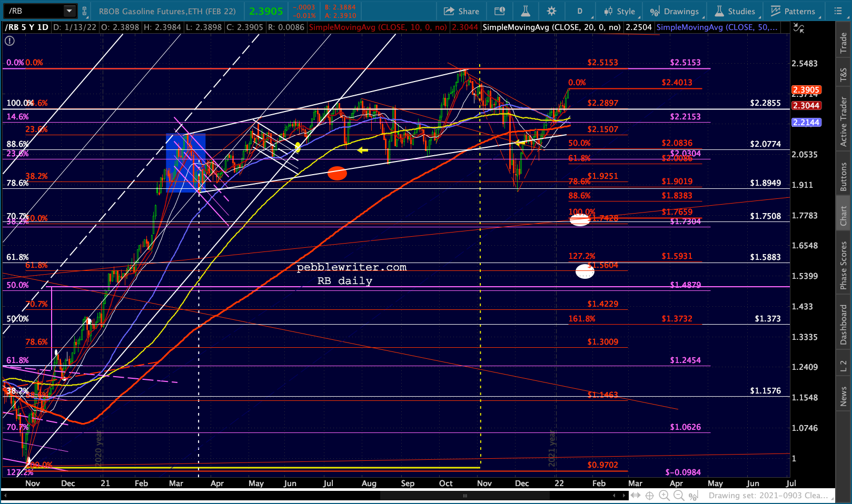
Task: Toggle the bottom percent drawing icon
Action: click(x=694, y=496)
